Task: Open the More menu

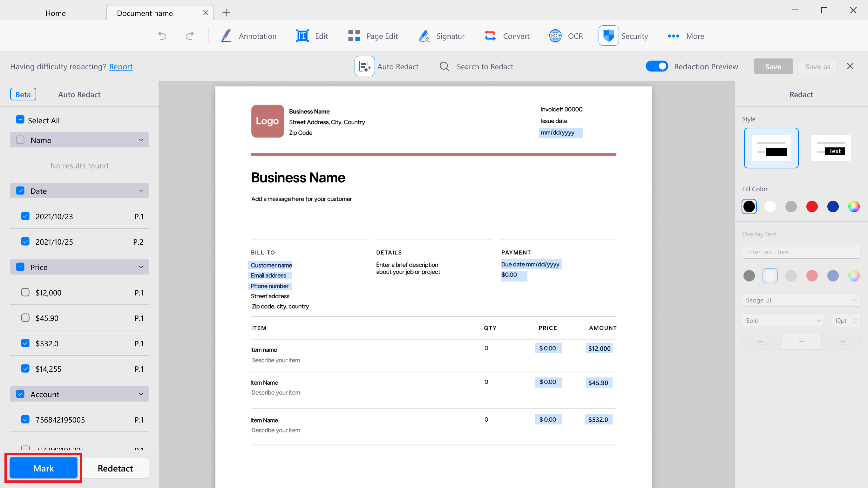Action: [685, 36]
